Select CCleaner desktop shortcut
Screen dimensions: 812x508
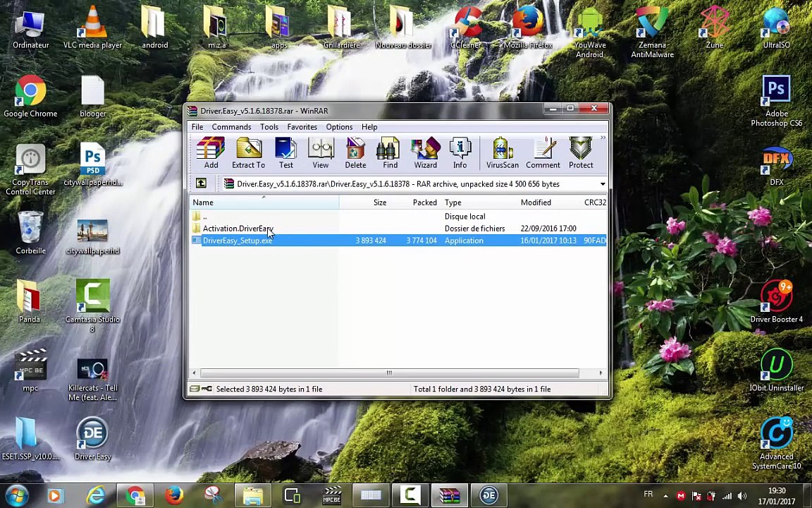(466, 28)
